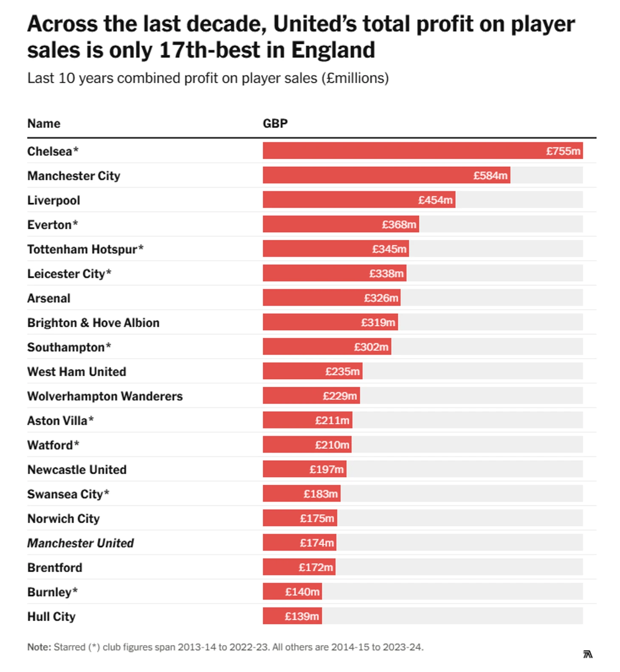Click Wolverhampton Wanderers row name
The height and width of the screenshot is (672, 620).
(x=105, y=396)
